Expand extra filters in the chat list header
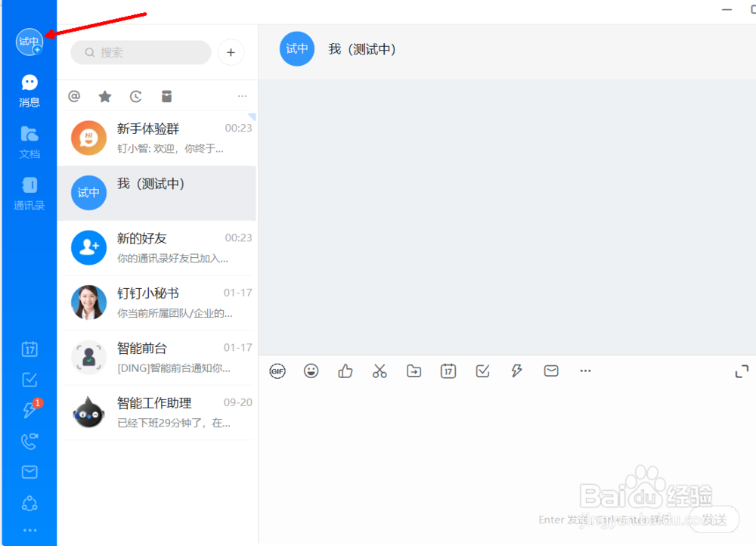 242,96
